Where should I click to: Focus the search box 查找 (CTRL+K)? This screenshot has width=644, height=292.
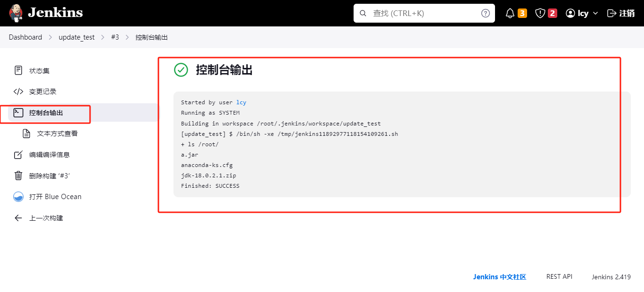point(424,13)
